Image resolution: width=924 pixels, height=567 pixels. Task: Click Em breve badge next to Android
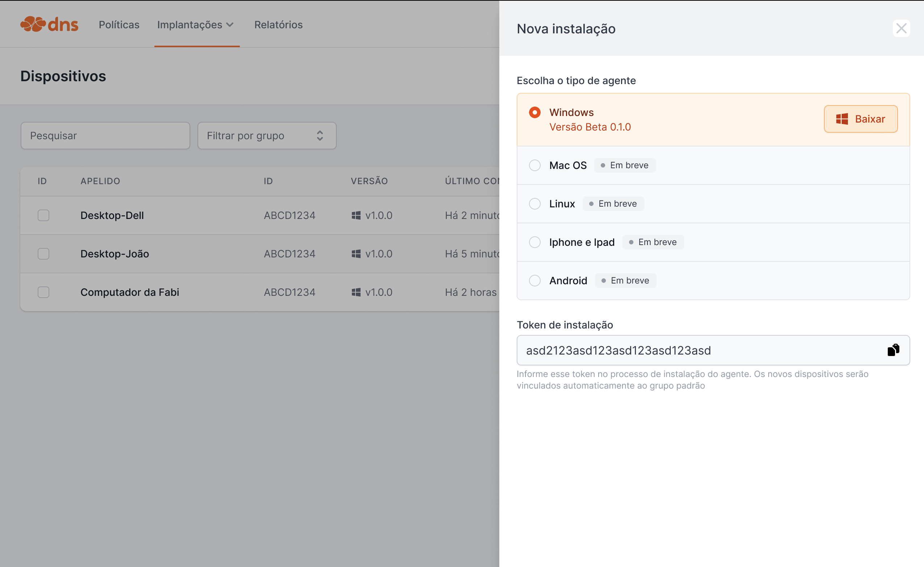coord(625,280)
